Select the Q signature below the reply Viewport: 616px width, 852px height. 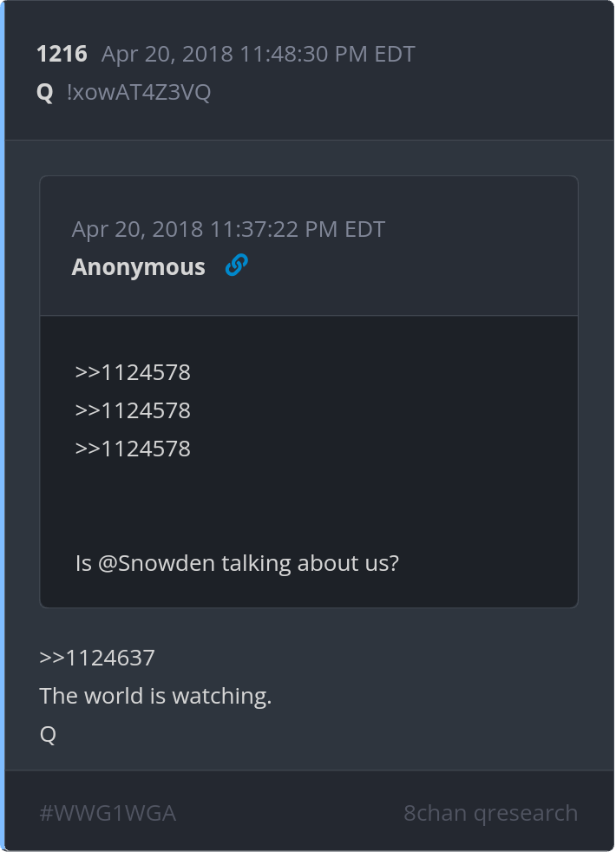[x=48, y=735]
